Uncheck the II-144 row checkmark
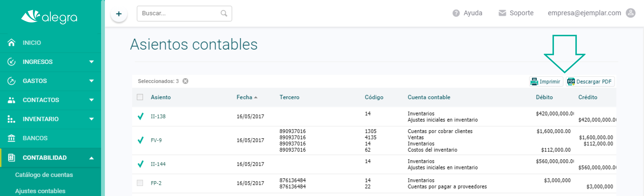This screenshot has width=644, height=196. pos(141,164)
